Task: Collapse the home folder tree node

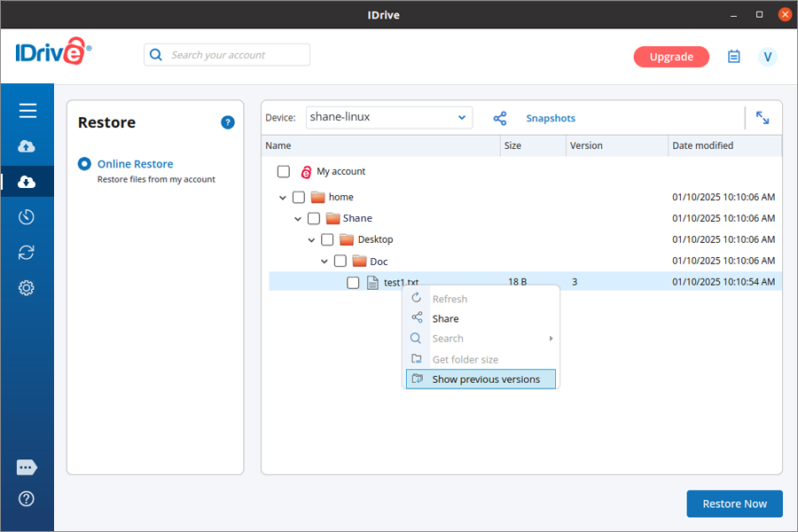Action: click(x=283, y=198)
